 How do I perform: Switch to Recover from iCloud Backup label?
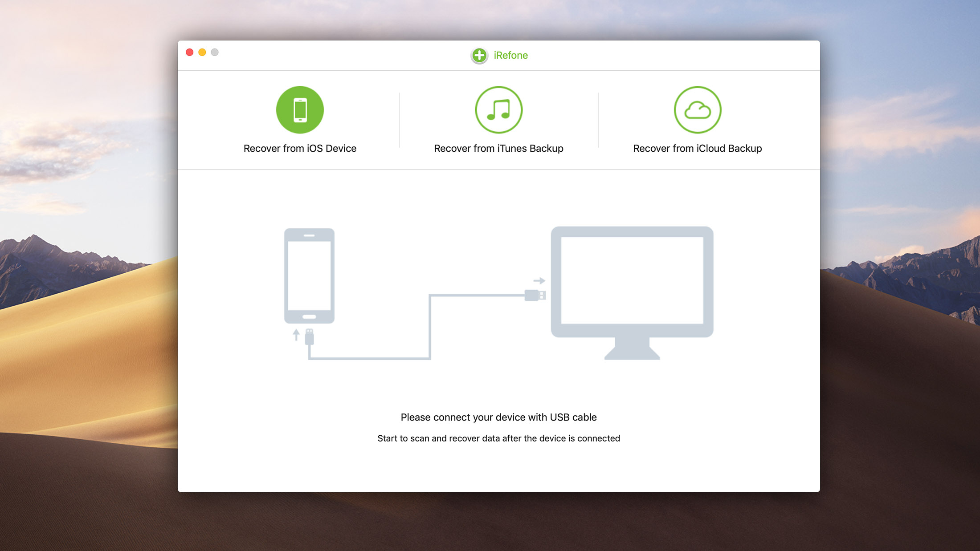point(697,148)
